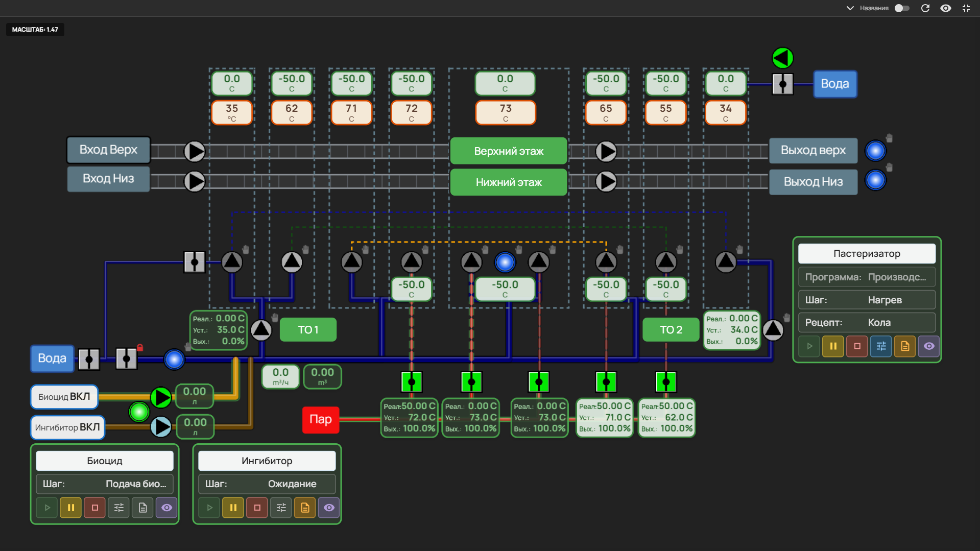The height and width of the screenshot is (551, 980).
Task: Click the green steam valve above 62.0 C regulator
Action: click(x=666, y=381)
